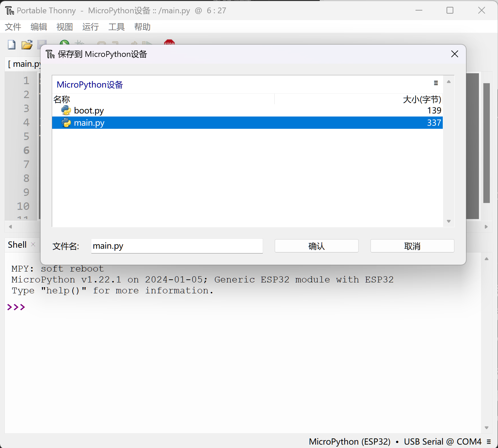Select the Shell tab

[x=17, y=245]
